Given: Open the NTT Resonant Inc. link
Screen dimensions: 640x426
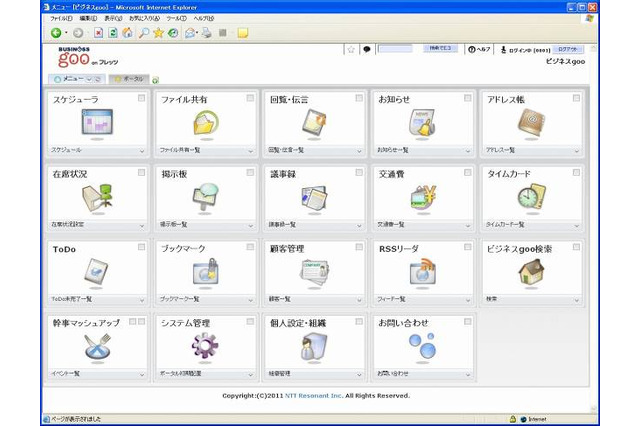Looking at the screenshot, I should point(313,395).
